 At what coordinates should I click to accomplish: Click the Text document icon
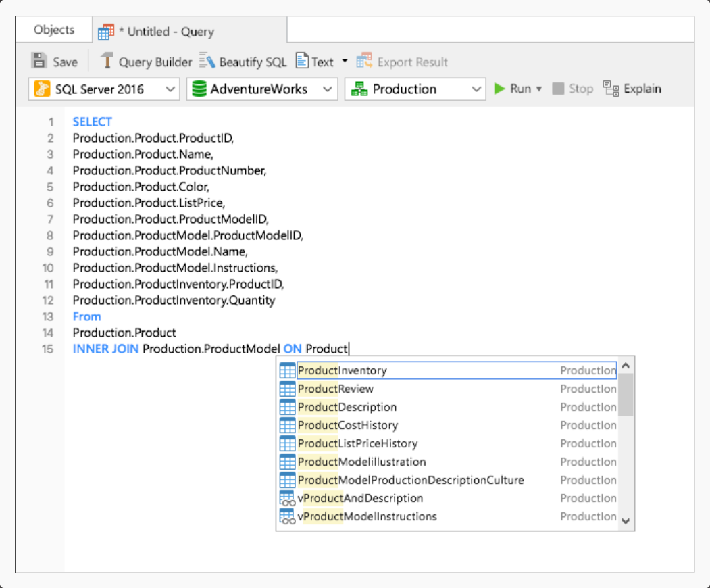pyautogui.click(x=302, y=62)
